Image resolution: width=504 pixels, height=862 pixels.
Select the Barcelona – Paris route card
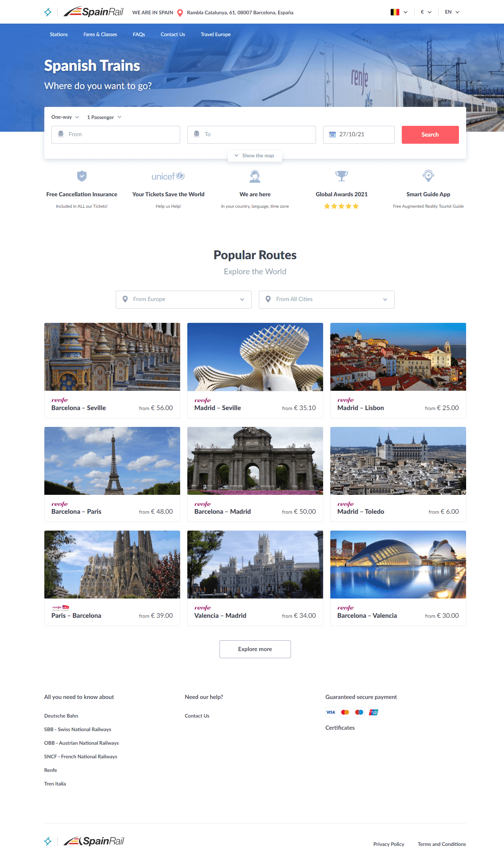point(112,474)
